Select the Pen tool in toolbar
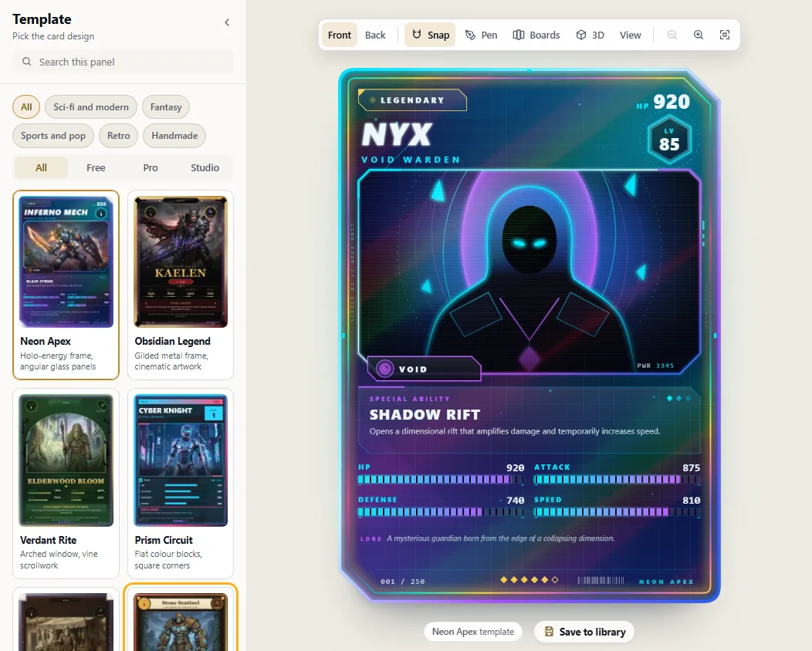 (x=481, y=35)
